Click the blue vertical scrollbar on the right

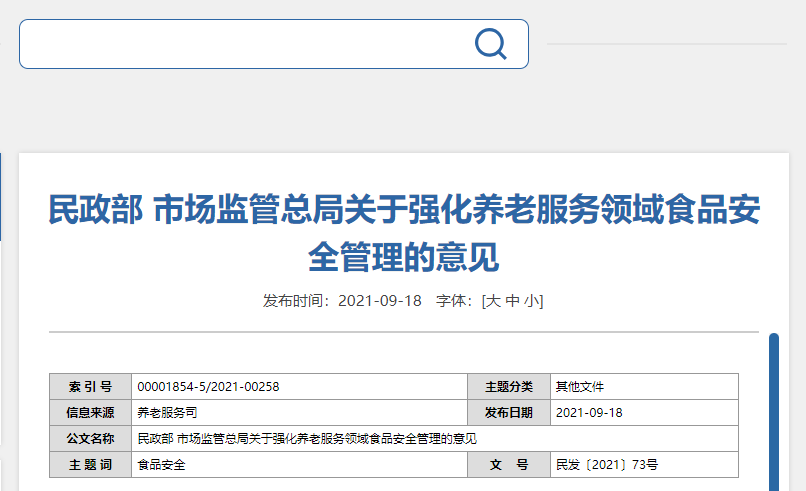(774, 412)
